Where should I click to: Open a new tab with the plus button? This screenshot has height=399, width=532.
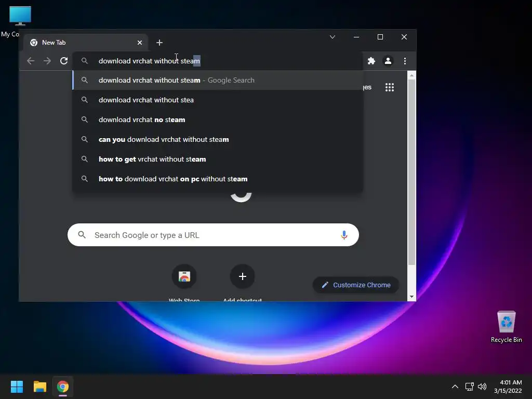tap(159, 43)
